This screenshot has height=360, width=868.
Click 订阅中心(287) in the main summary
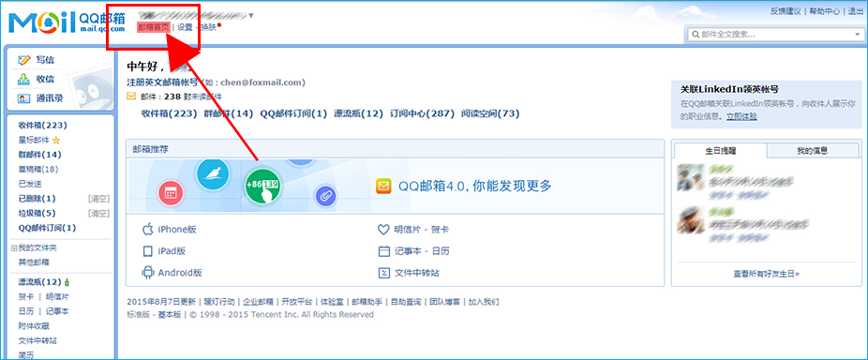(422, 113)
